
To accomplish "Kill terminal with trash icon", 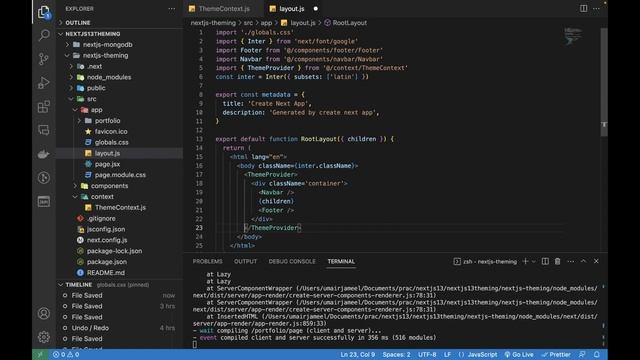I will click(x=558, y=261).
